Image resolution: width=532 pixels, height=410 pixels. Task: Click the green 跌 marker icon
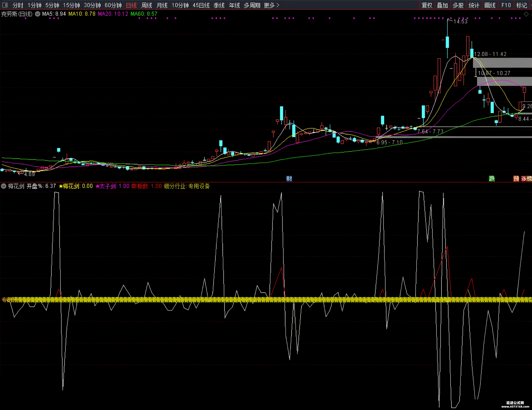492,179
